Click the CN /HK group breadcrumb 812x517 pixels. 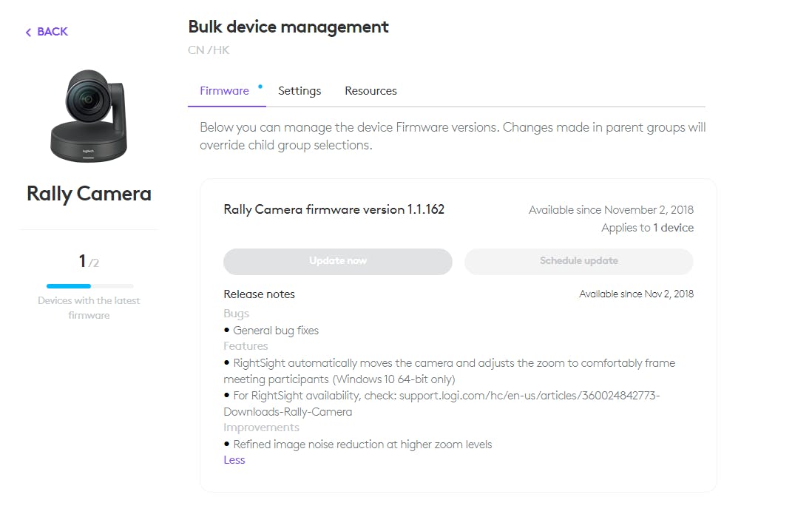click(x=209, y=50)
